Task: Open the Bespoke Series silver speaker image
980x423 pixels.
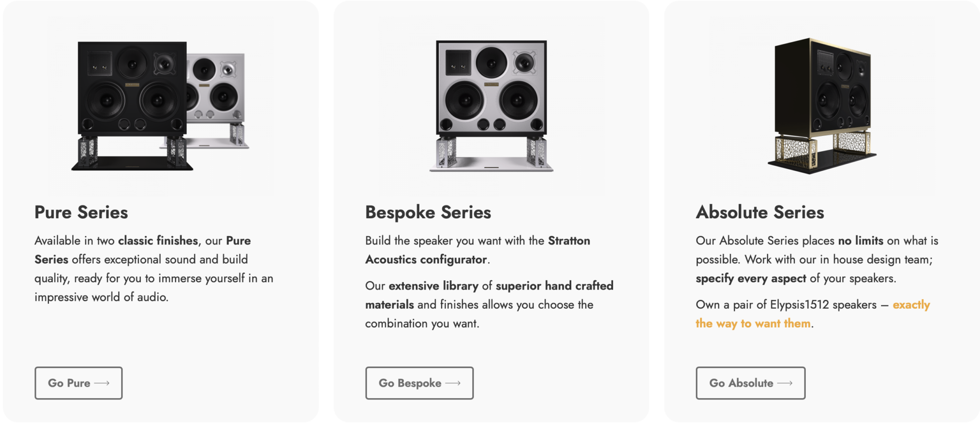Action: click(491, 106)
